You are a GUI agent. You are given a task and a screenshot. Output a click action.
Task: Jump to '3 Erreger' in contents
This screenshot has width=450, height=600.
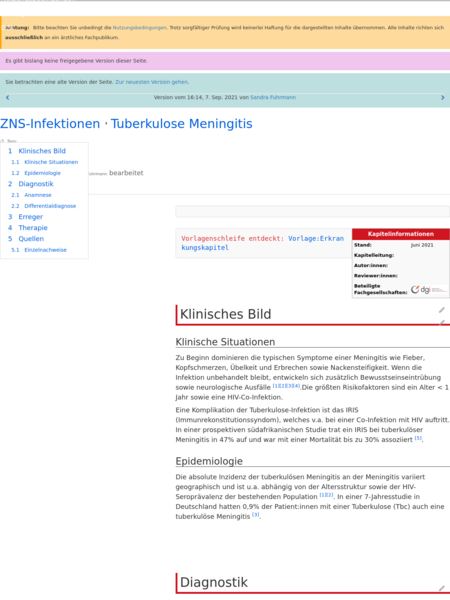coord(25,217)
